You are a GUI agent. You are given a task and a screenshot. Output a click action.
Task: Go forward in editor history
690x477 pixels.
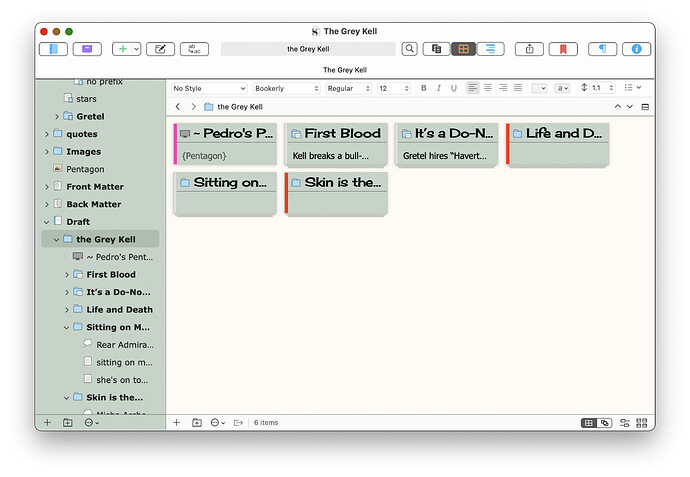193,106
